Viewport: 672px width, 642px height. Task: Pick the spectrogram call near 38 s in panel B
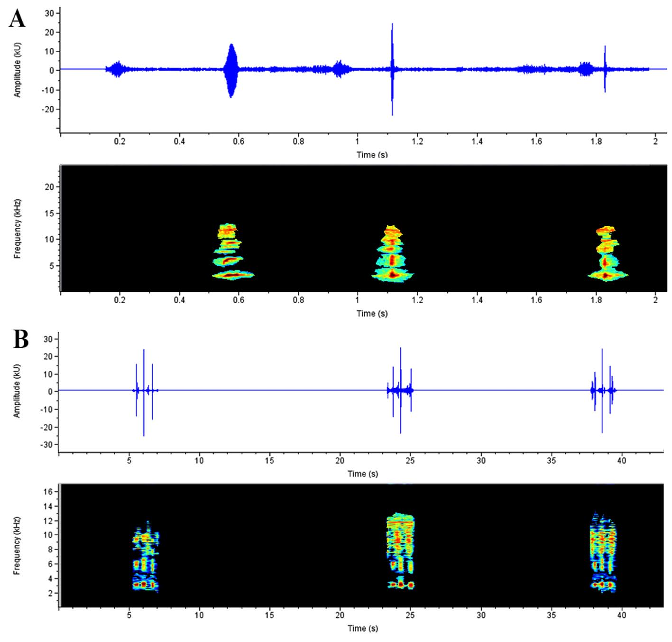tap(603, 552)
